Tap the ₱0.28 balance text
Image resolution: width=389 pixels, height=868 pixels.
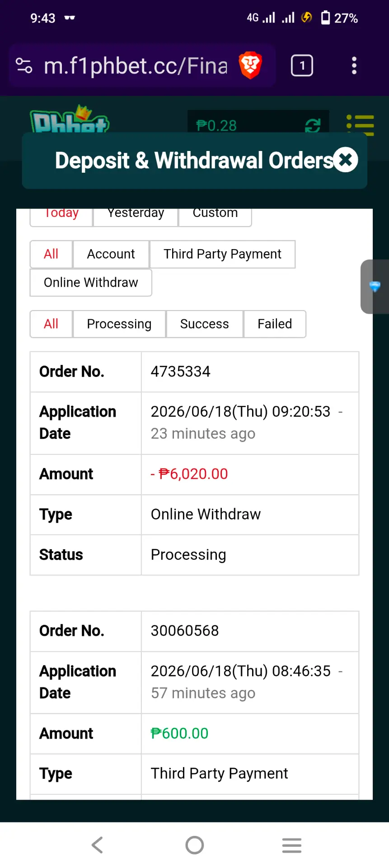click(x=216, y=125)
